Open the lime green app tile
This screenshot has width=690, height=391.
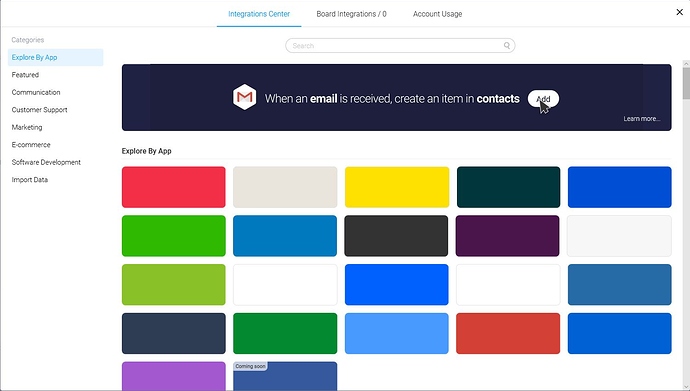point(174,285)
